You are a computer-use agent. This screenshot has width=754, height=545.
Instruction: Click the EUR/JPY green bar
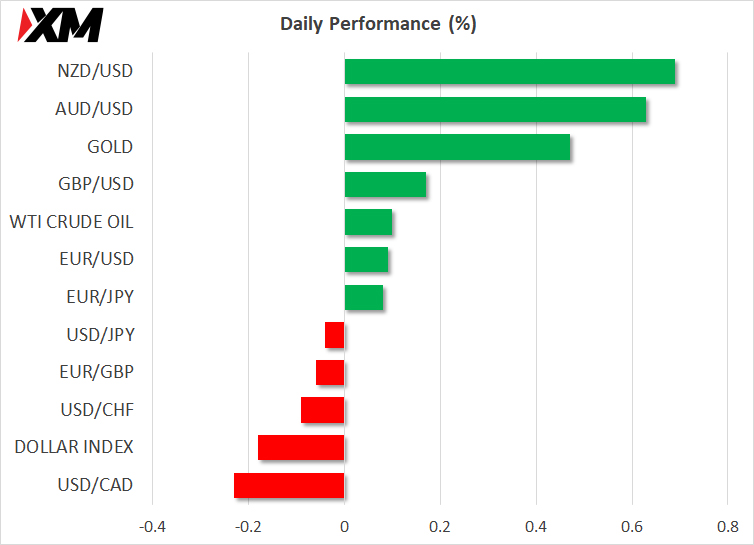click(364, 297)
